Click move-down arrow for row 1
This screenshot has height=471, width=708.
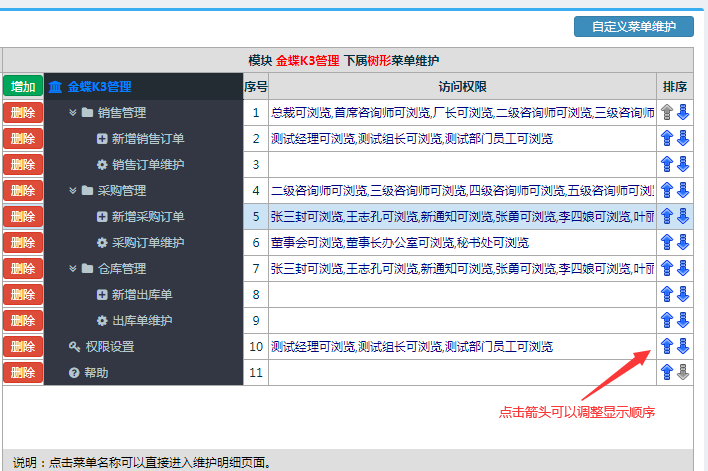click(x=683, y=112)
